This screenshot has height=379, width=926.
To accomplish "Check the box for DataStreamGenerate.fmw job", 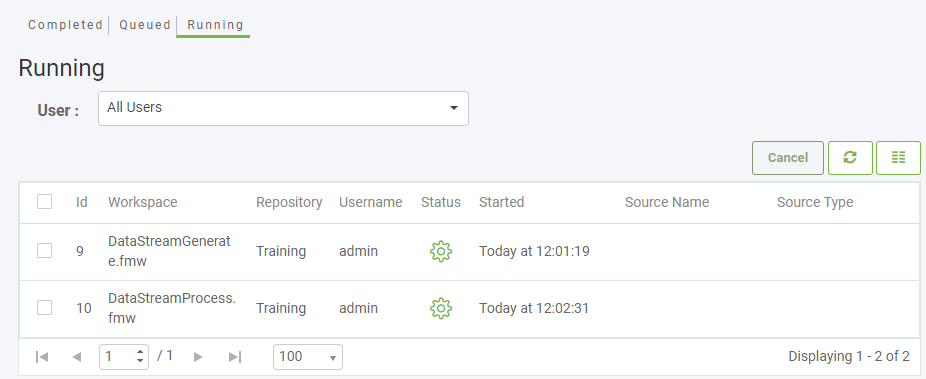I will [x=44, y=251].
